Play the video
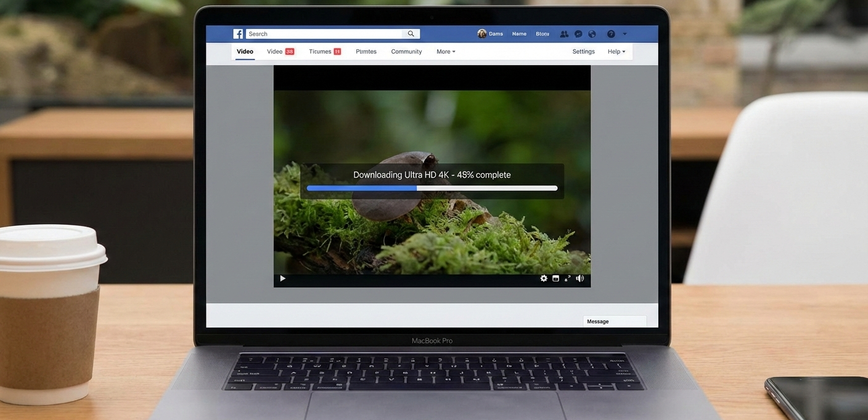Image resolution: width=868 pixels, height=420 pixels. coord(282,278)
